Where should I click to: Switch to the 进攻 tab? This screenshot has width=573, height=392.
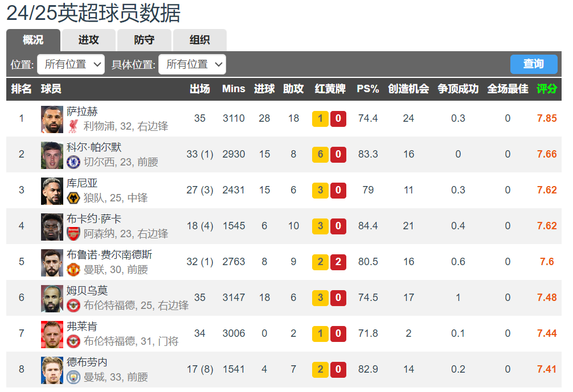[x=89, y=40]
